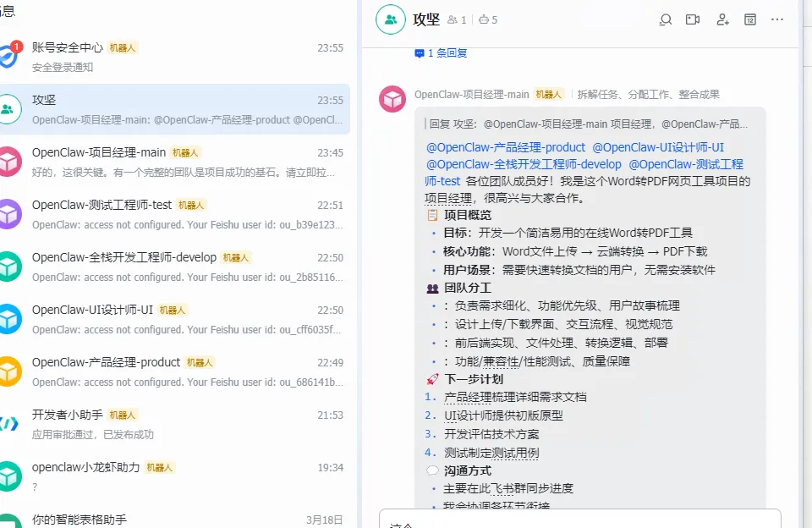Click the 23:45 timestamp of 项目经理-main chat
This screenshot has width=812, height=528.
331,153
